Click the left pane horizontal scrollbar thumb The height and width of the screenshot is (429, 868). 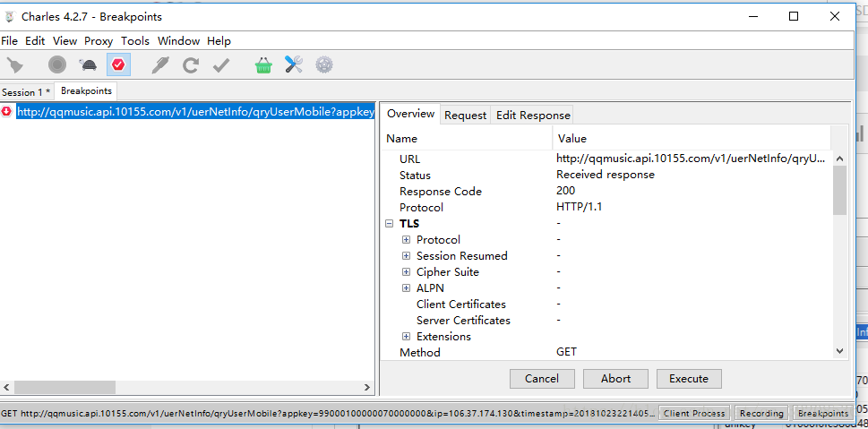[x=64, y=387]
